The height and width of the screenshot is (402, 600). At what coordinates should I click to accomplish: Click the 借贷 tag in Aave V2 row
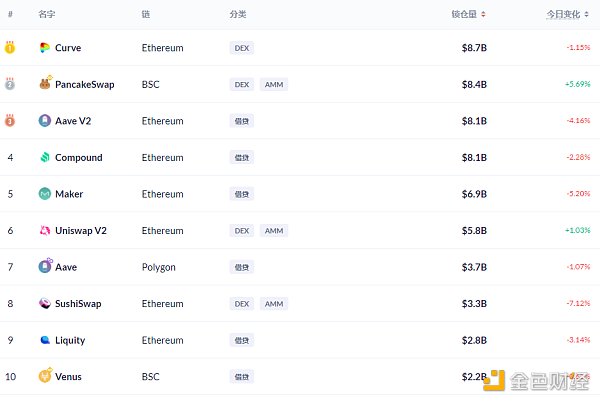pos(242,121)
